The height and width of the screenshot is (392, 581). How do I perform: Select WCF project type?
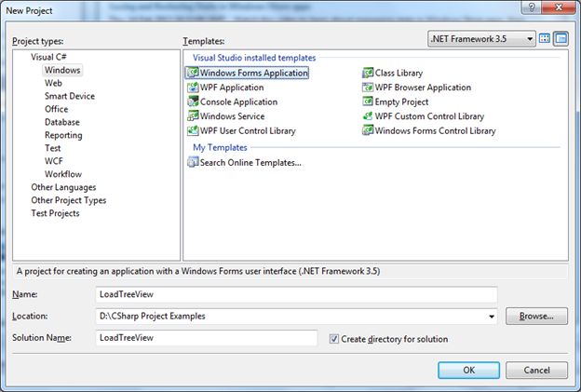[x=54, y=161]
